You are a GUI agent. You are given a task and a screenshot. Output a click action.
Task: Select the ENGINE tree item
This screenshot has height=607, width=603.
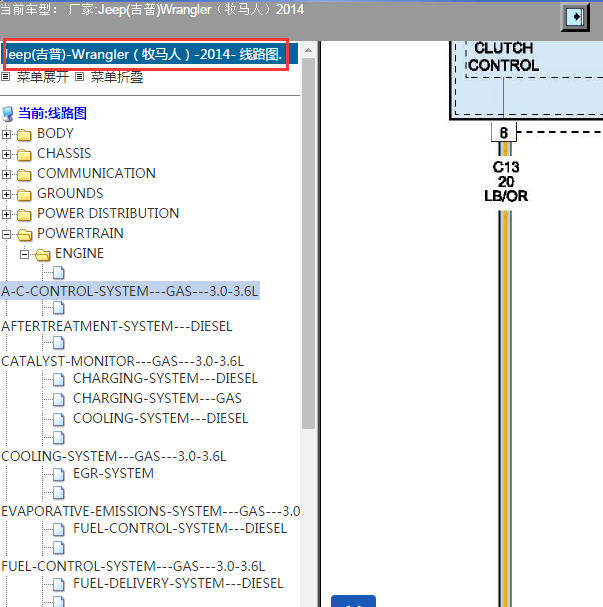pyautogui.click(x=79, y=253)
